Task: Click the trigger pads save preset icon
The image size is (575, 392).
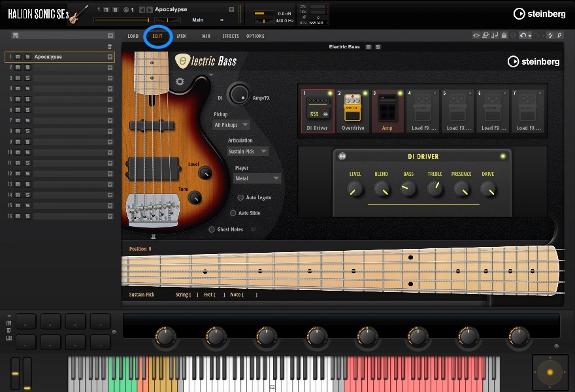Action: [x=8, y=323]
